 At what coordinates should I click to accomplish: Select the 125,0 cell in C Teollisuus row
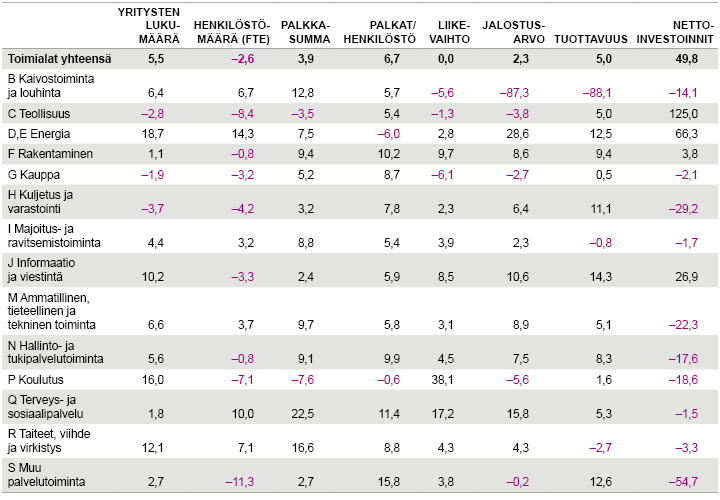[x=687, y=113]
